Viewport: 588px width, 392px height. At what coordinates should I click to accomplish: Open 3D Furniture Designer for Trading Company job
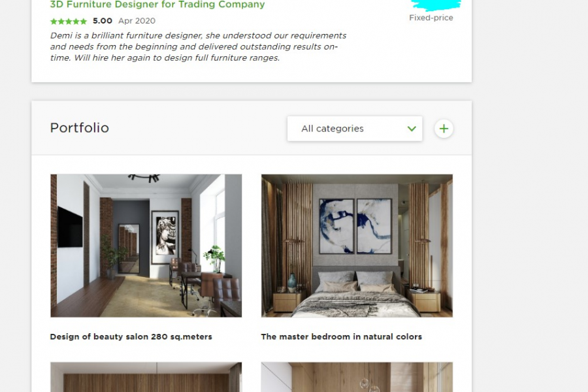(157, 5)
